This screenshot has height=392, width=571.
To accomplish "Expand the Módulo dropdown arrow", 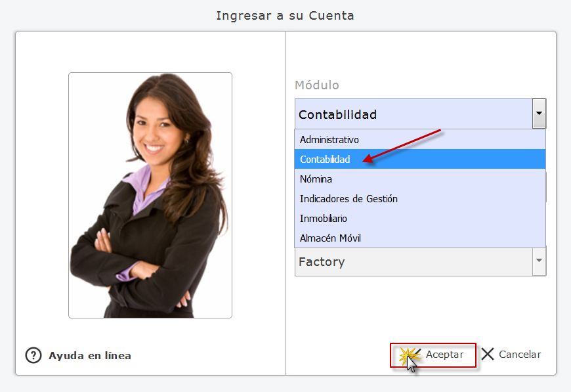I will coord(539,114).
